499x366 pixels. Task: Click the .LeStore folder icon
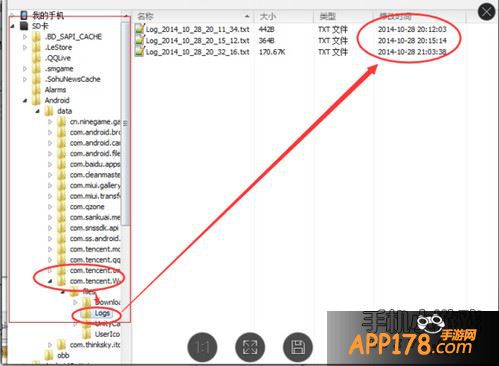pyautogui.click(x=36, y=47)
